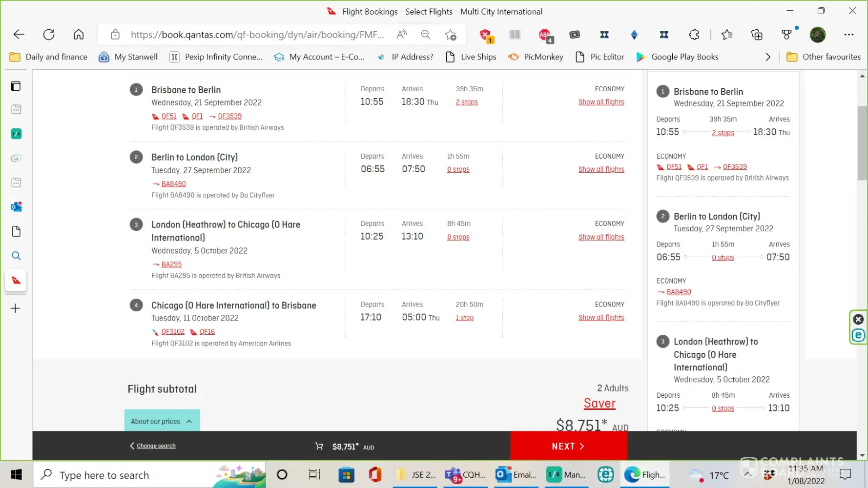Open the browser Extensions puzzle icon
The height and width of the screenshot is (488, 868).
(x=694, y=35)
